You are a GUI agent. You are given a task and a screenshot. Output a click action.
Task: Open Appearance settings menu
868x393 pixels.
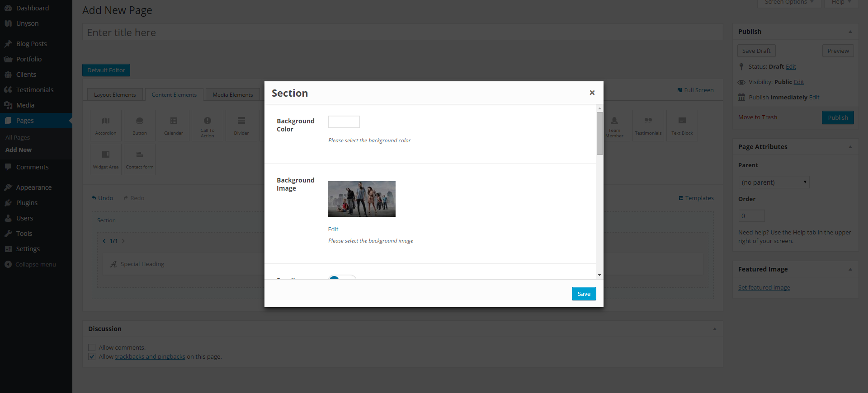pyautogui.click(x=36, y=187)
